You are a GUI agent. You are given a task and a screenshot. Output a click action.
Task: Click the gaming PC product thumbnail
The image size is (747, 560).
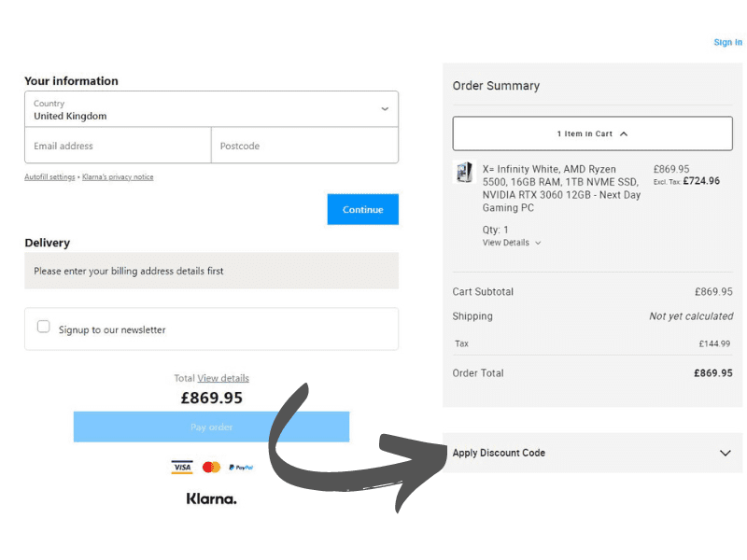pyautogui.click(x=463, y=172)
